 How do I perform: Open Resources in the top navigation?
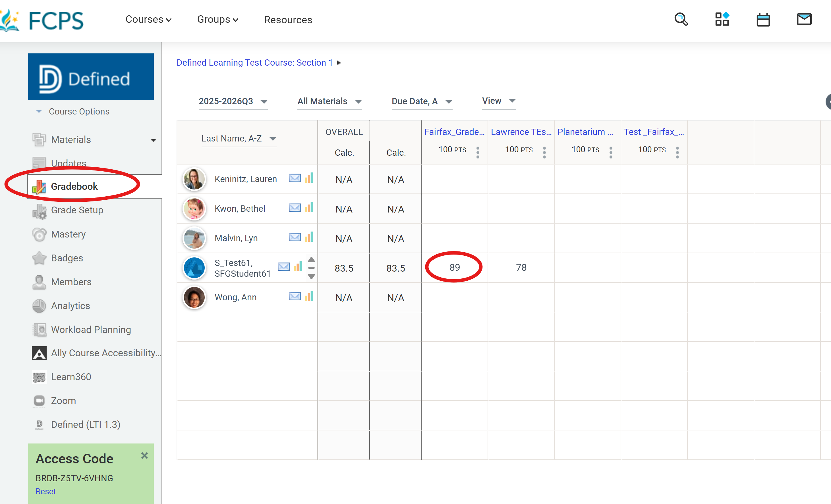pos(288,20)
